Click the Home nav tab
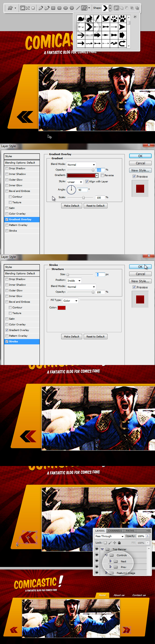 [102, 595]
